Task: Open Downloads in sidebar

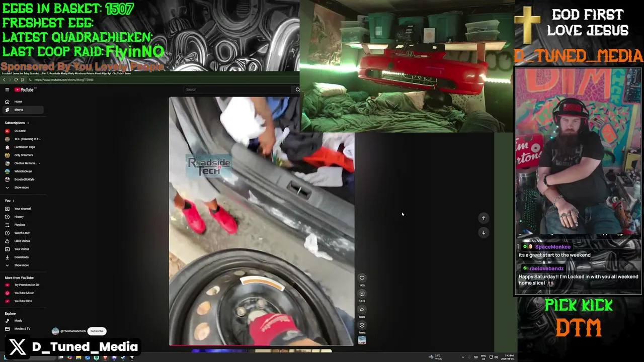Action: (x=24, y=257)
